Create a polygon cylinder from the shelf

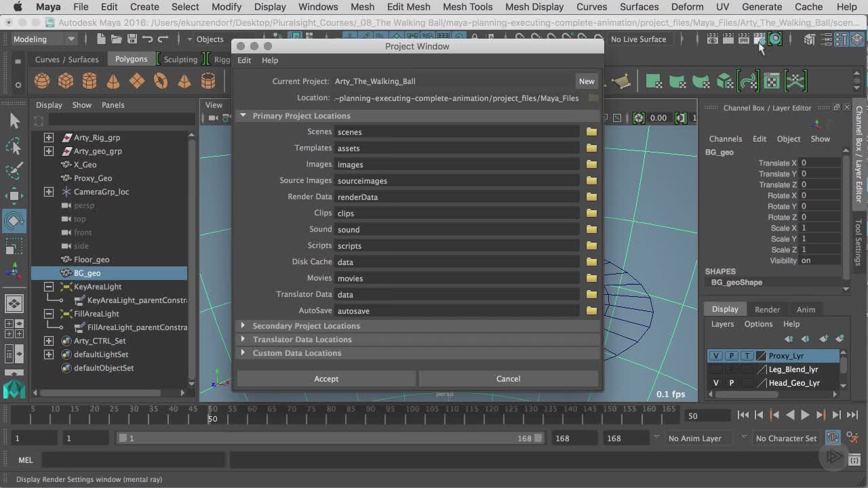(90, 81)
